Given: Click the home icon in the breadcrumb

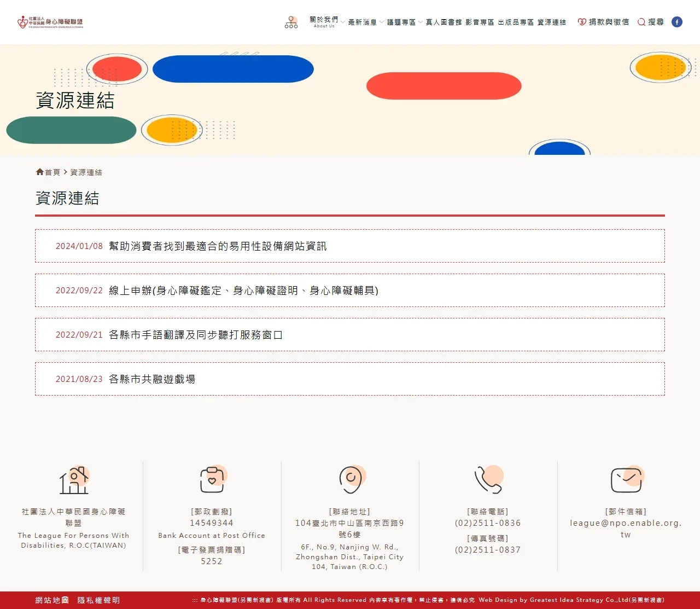Looking at the screenshot, I should point(38,171).
